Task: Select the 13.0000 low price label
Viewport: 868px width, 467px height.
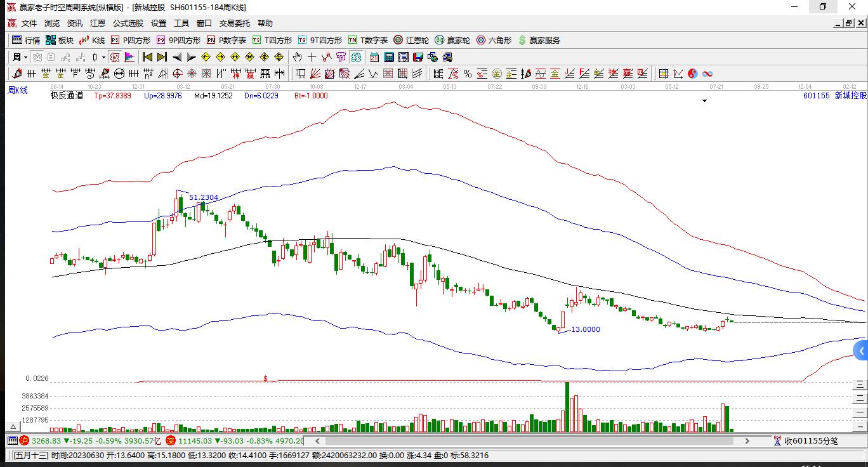Action: (586, 329)
